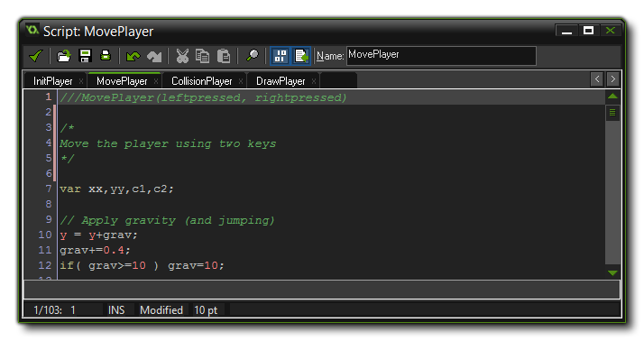Switch to the CollisionPlayer tab
The height and width of the screenshot is (341, 644).
coord(202,81)
